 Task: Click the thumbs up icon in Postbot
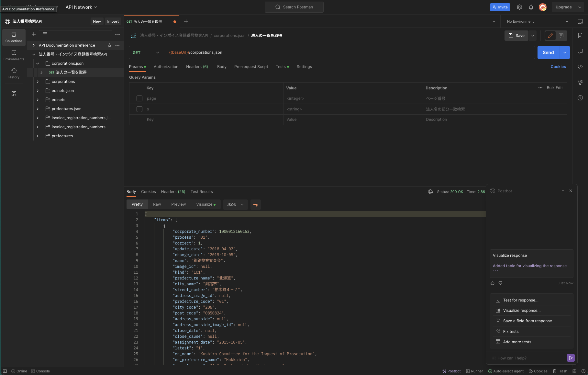(x=493, y=283)
